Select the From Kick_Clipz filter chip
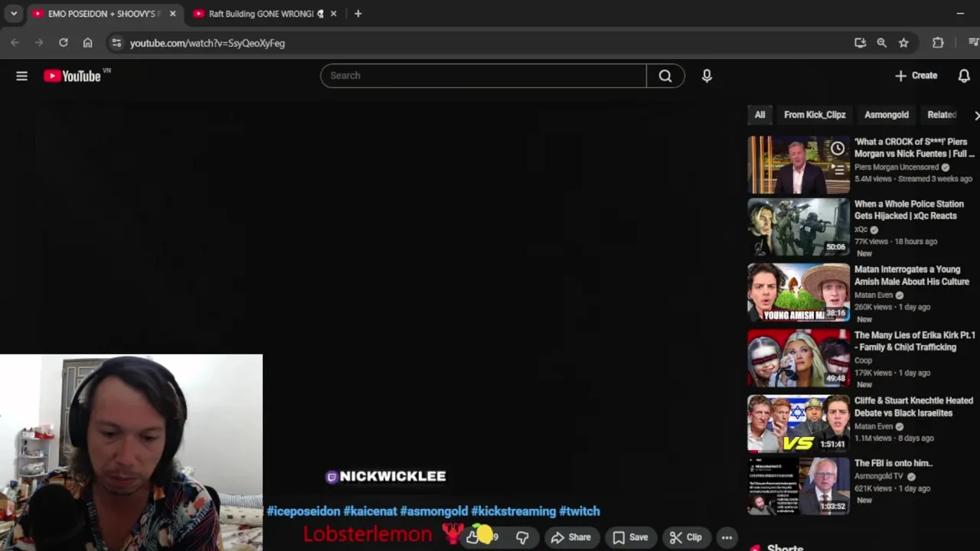Viewport: 980px width, 551px height. tap(815, 115)
